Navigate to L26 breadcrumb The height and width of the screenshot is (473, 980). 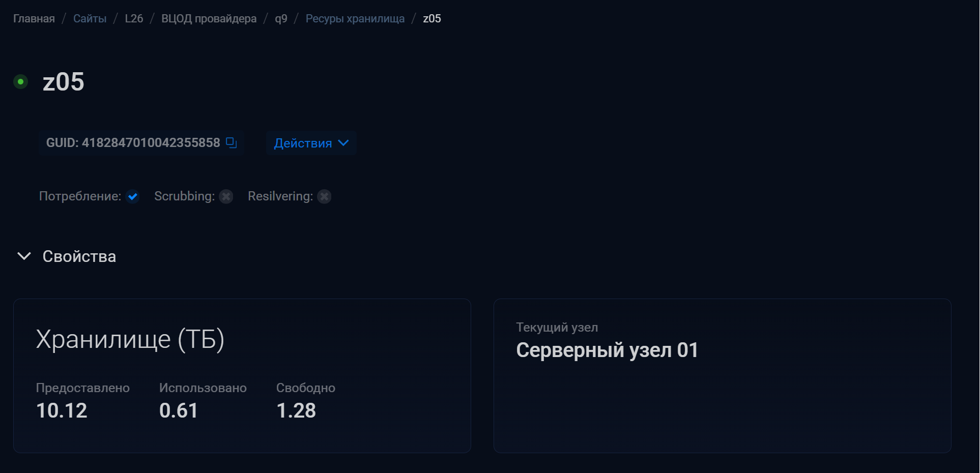tap(134, 19)
